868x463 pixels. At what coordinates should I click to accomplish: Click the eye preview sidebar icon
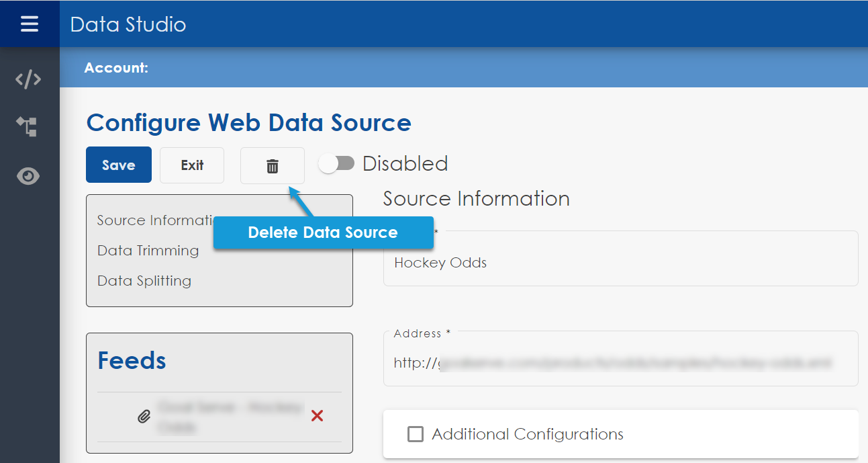(x=28, y=176)
